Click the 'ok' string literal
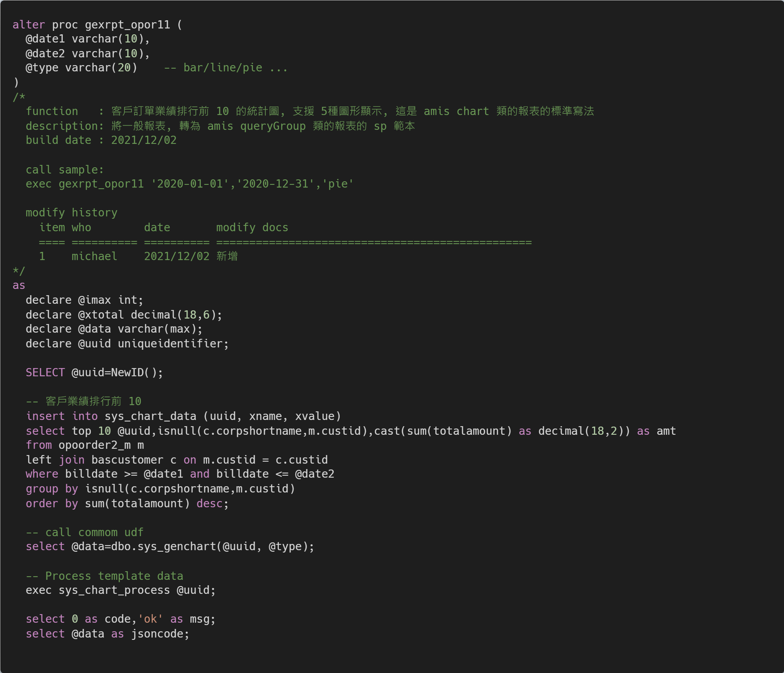 [150, 619]
